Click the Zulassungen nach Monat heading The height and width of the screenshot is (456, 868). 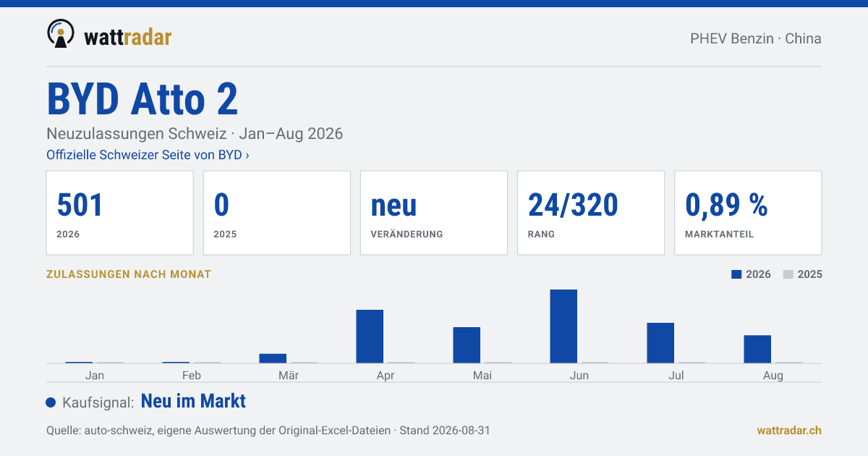point(129,274)
